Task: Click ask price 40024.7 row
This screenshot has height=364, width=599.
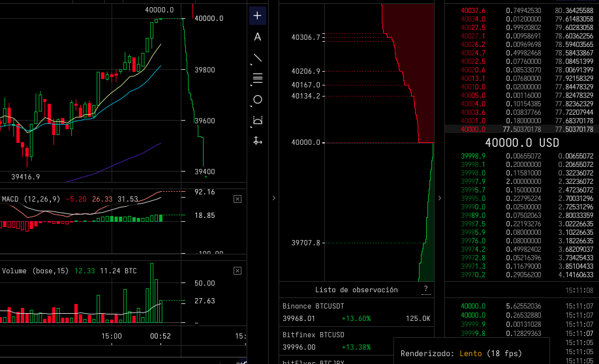Action: [521, 53]
